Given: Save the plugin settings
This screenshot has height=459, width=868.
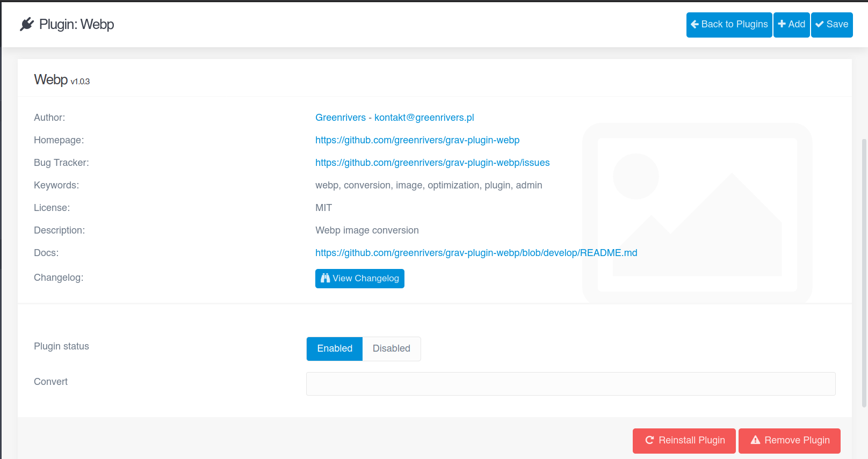Looking at the screenshot, I should [831, 25].
